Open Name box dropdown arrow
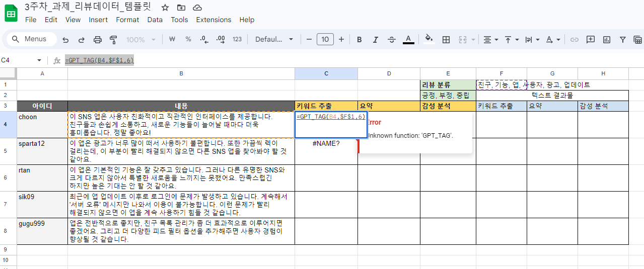The width and height of the screenshot is (644, 269). point(39,60)
